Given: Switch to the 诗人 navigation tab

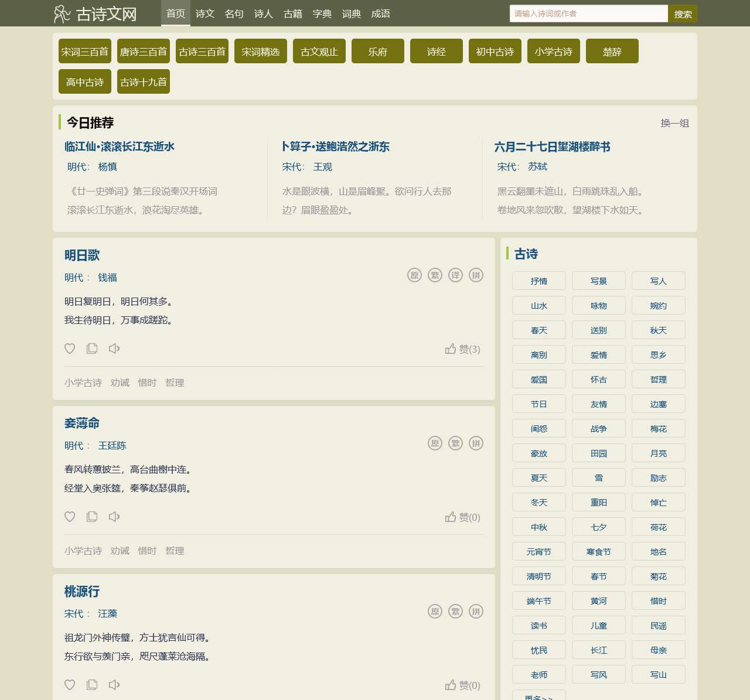Looking at the screenshot, I should point(263,13).
